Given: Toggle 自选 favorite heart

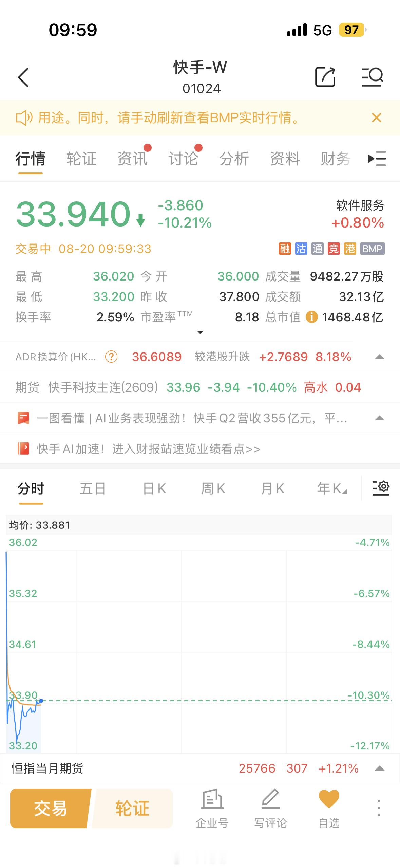Looking at the screenshot, I should 329,809.
